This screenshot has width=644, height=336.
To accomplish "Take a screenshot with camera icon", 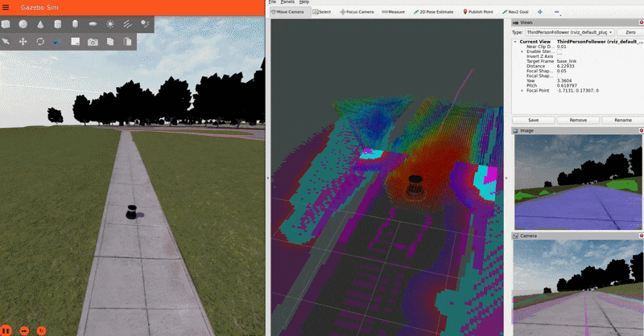I will click(x=93, y=41).
